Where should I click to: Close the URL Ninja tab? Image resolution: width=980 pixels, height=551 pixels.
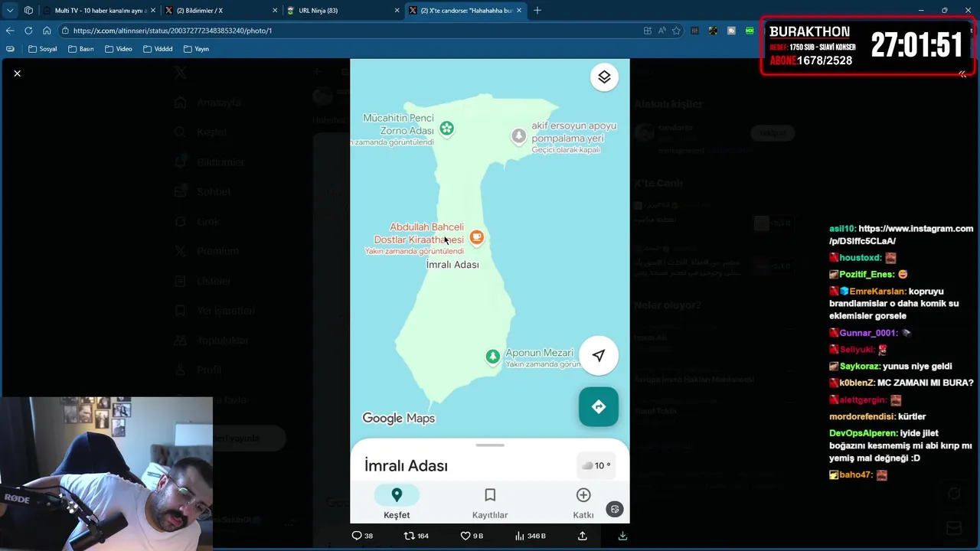[397, 11]
